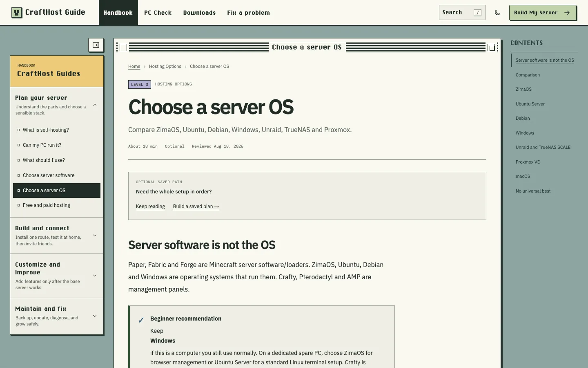Jump to Proxmox VE in contents
Image resolution: width=588 pixels, height=368 pixels.
528,162
